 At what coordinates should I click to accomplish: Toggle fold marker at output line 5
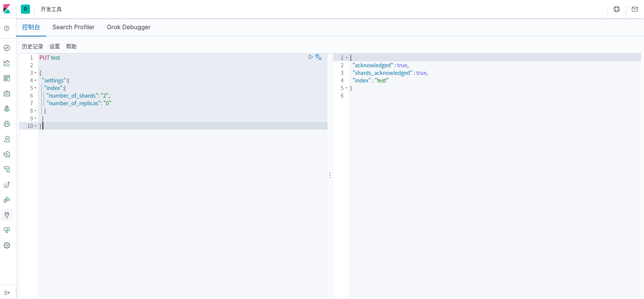click(x=346, y=88)
